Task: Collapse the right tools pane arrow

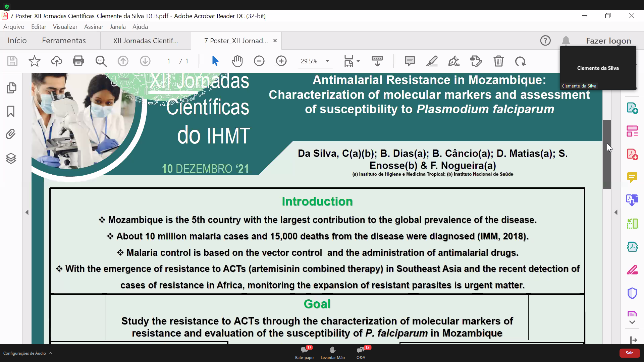Action: [616, 212]
